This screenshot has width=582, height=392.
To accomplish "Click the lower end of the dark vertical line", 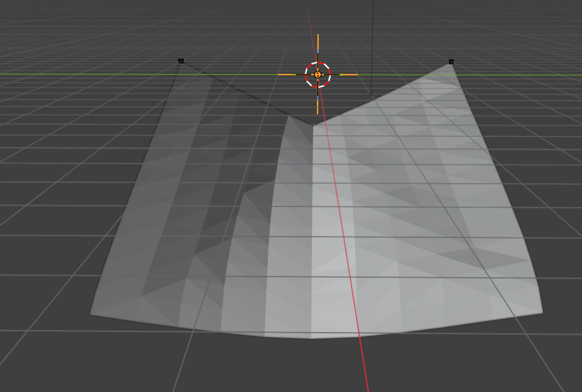I will point(371,93).
